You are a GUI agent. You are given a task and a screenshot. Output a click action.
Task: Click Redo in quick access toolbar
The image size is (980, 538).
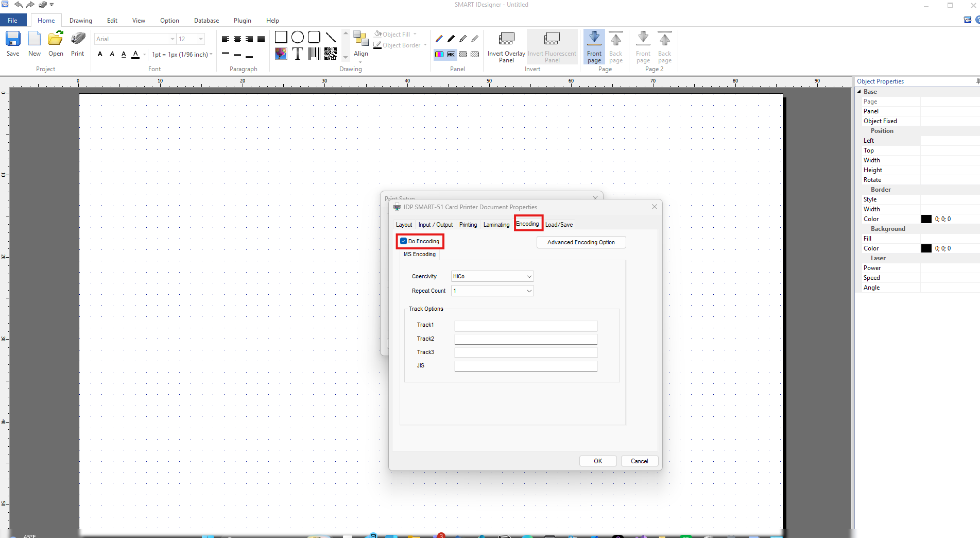point(30,5)
